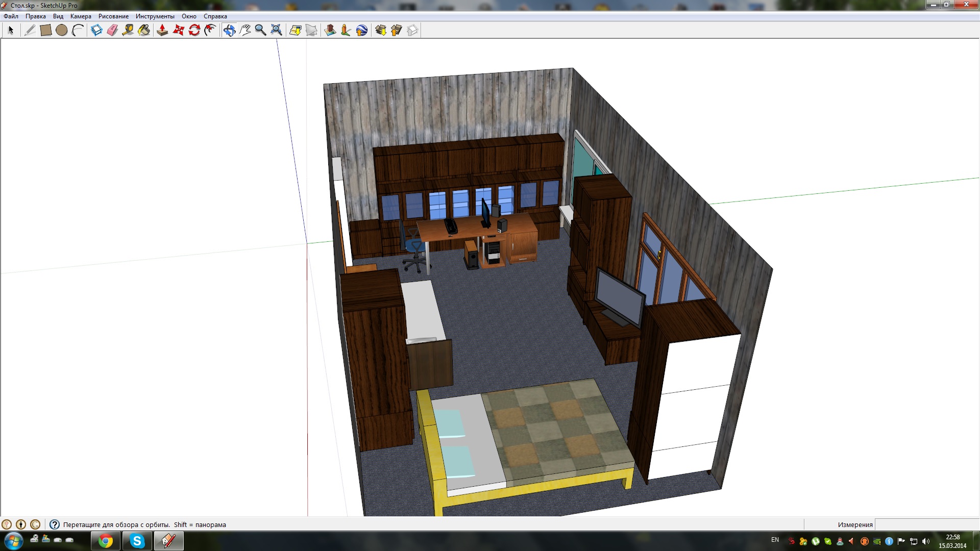Open the Справка menu
This screenshot has height=551, width=980.
click(215, 16)
